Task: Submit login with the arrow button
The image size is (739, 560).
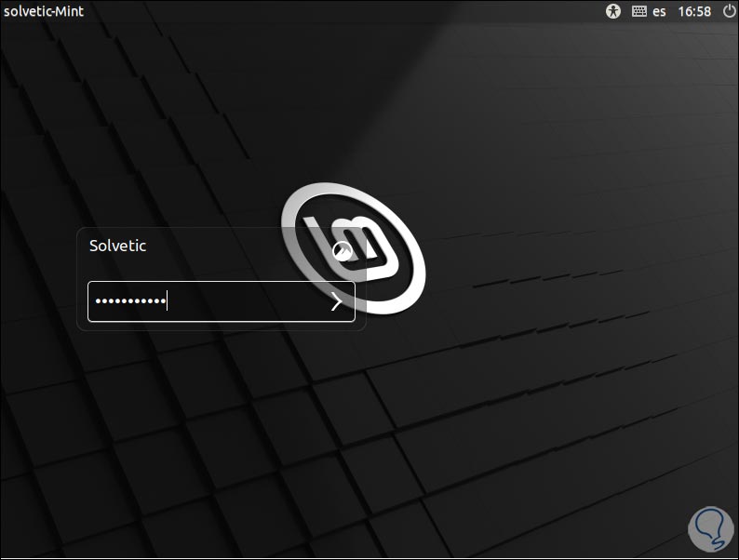Action: coord(336,301)
